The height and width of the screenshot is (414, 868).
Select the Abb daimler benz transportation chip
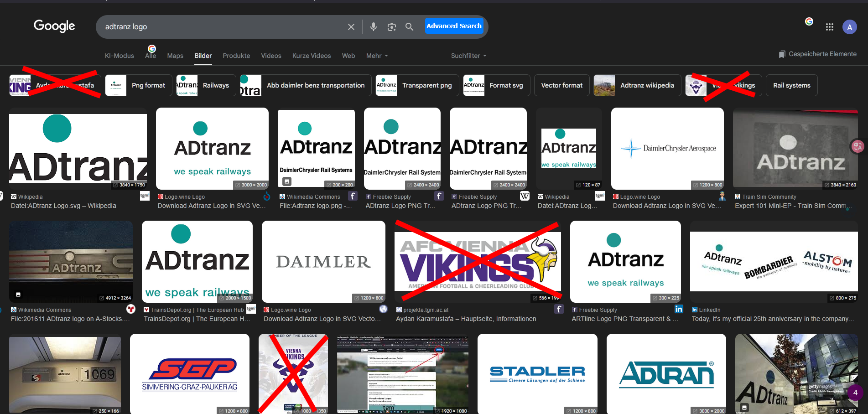306,85
